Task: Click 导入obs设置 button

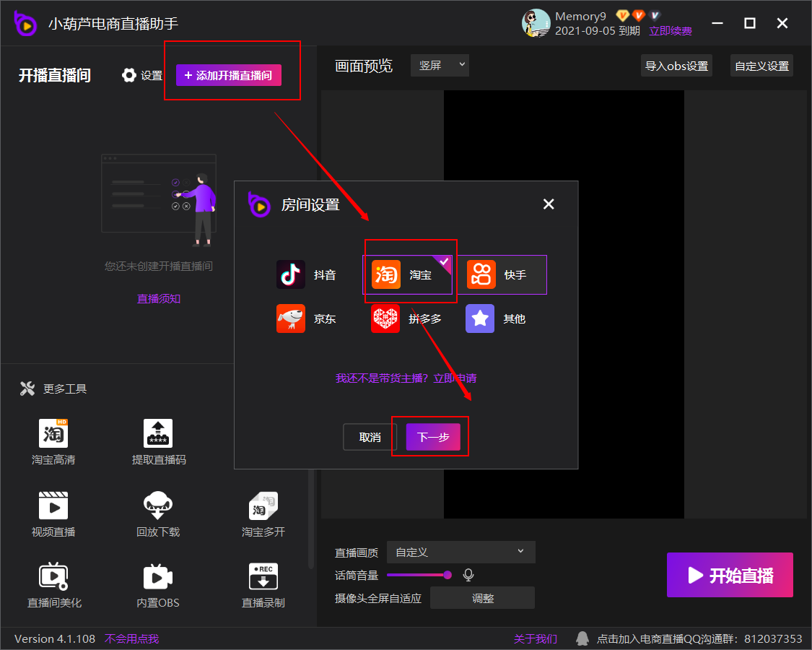Action: tap(676, 66)
